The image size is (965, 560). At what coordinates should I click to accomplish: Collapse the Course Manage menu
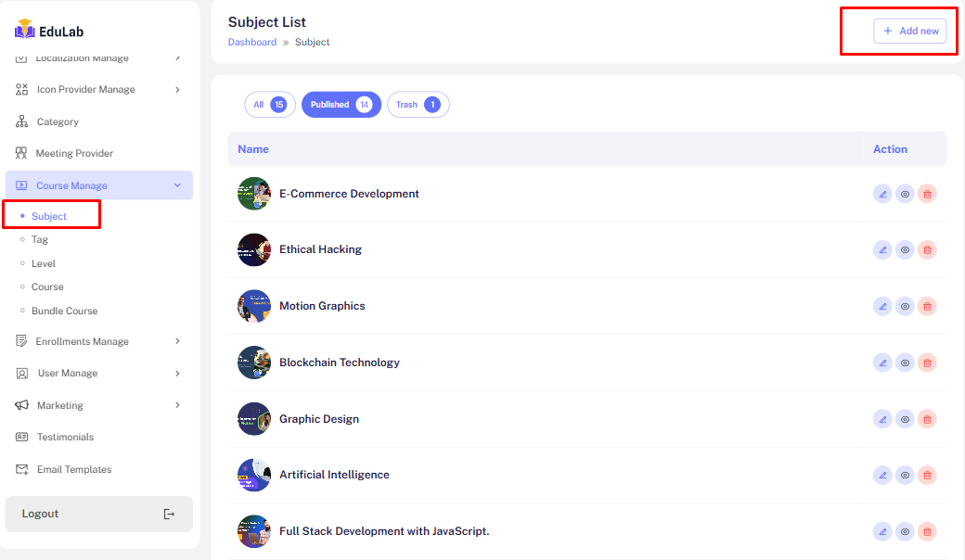pyautogui.click(x=177, y=185)
